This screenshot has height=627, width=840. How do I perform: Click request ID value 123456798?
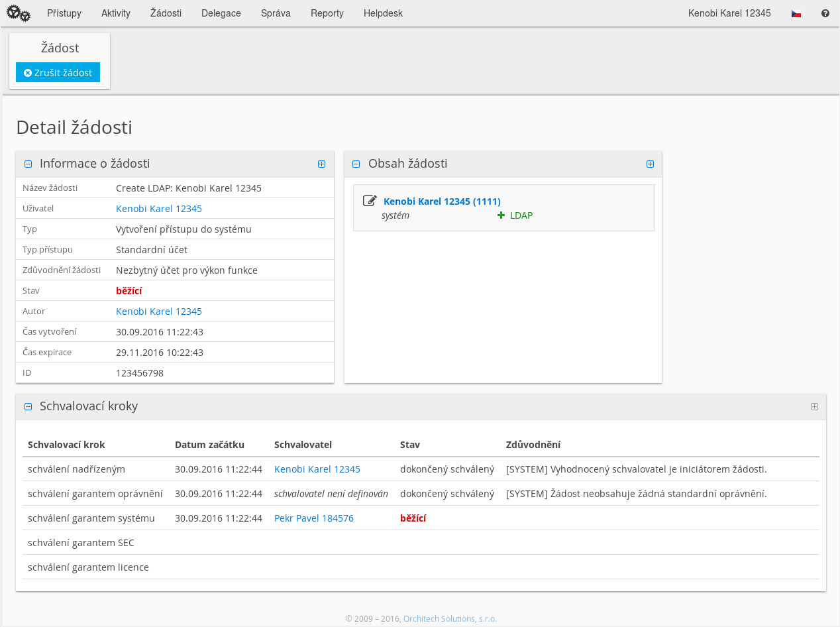pos(140,373)
